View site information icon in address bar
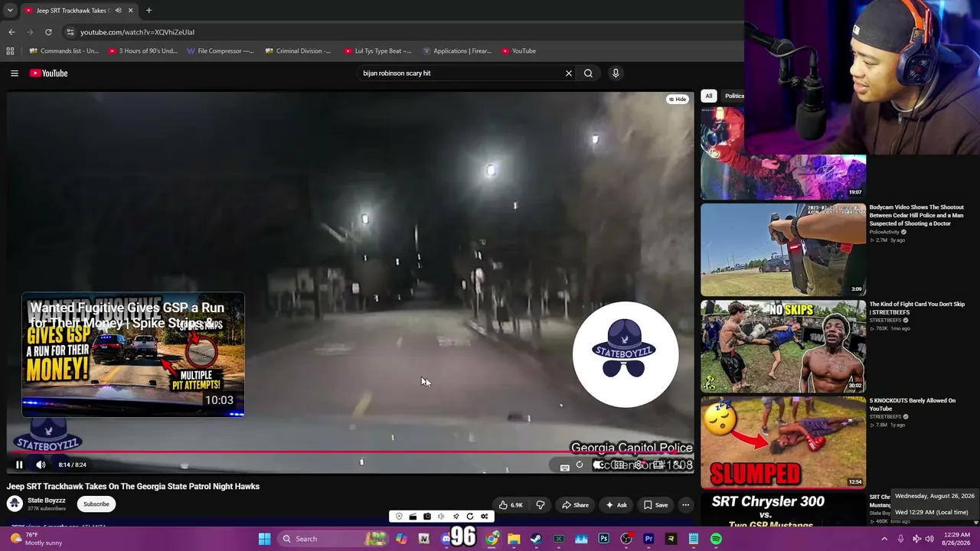The image size is (980, 551). pos(70,32)
